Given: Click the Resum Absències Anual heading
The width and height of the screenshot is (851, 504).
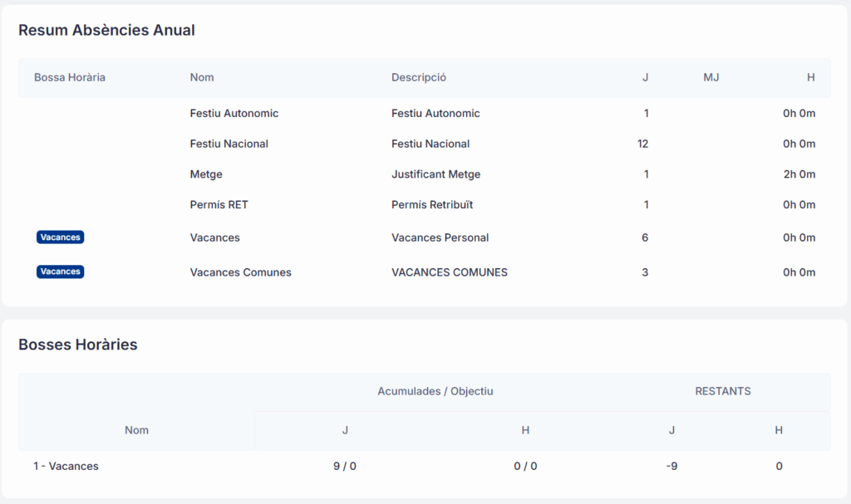Looking at the screenshot, I should tap(106, 31).
